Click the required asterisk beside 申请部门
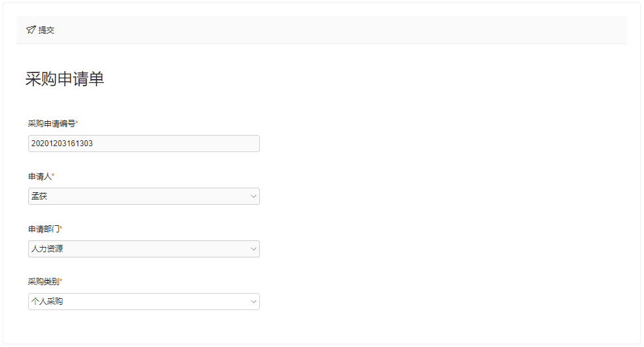 coord(61,228)
